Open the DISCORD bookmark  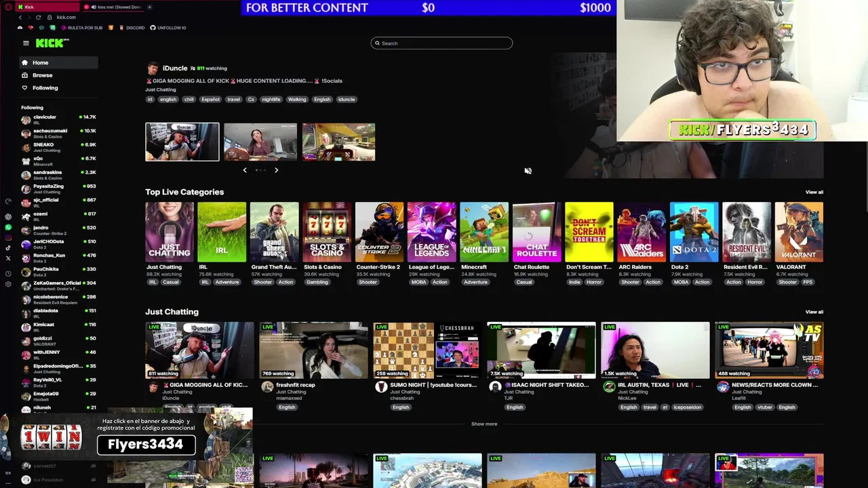[132, 28]
